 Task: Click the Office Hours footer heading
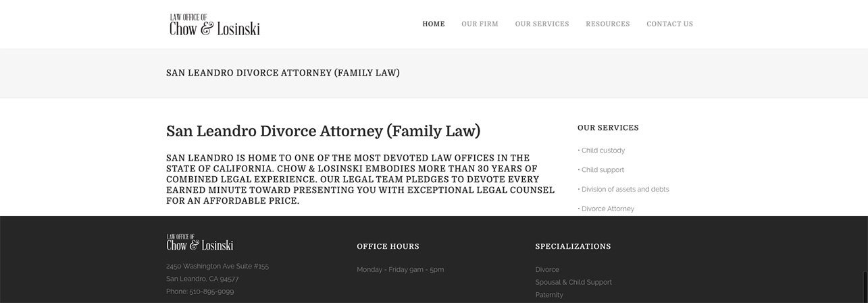pyautogui.click(x=388, y=246)
